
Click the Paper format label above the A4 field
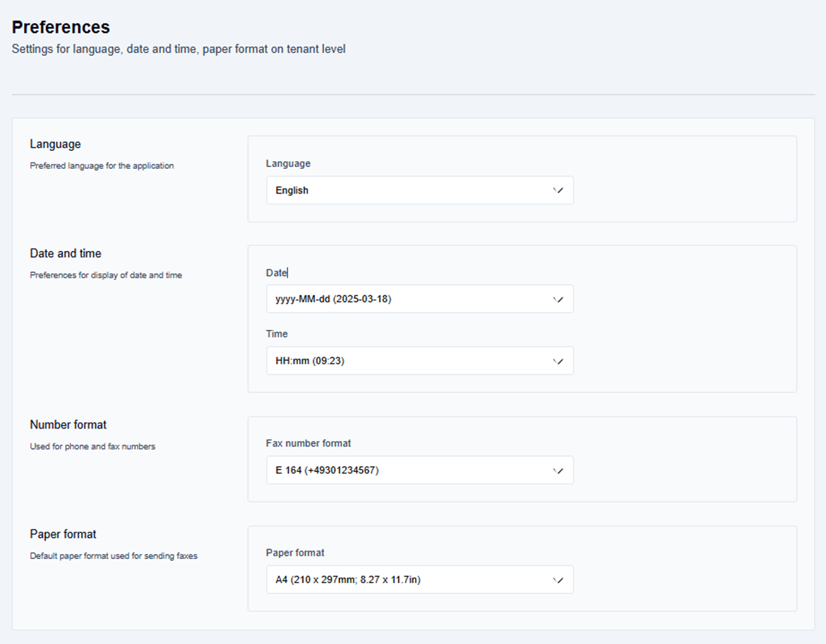click(x=295, y=553)
